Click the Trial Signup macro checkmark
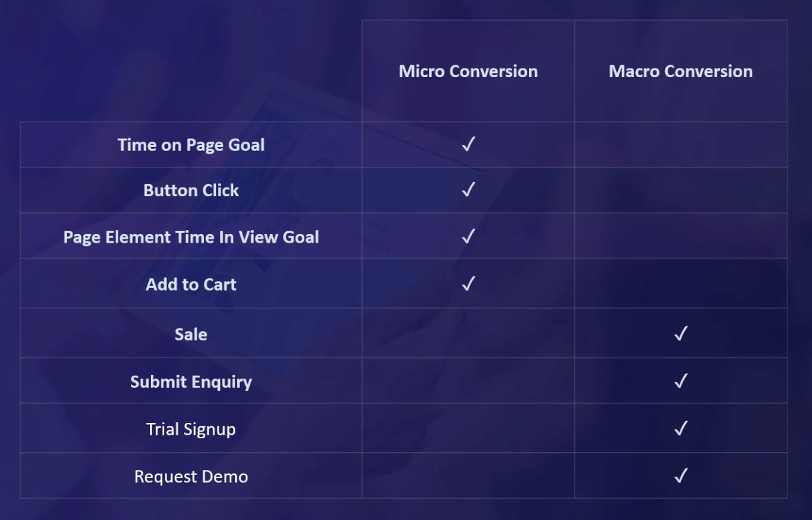812x520 pixels. [680, 429]
